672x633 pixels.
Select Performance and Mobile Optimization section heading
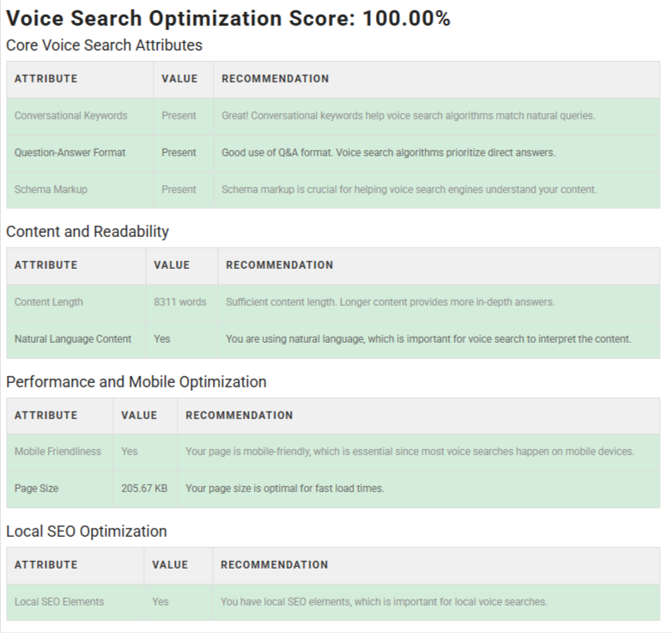point(136,382)
